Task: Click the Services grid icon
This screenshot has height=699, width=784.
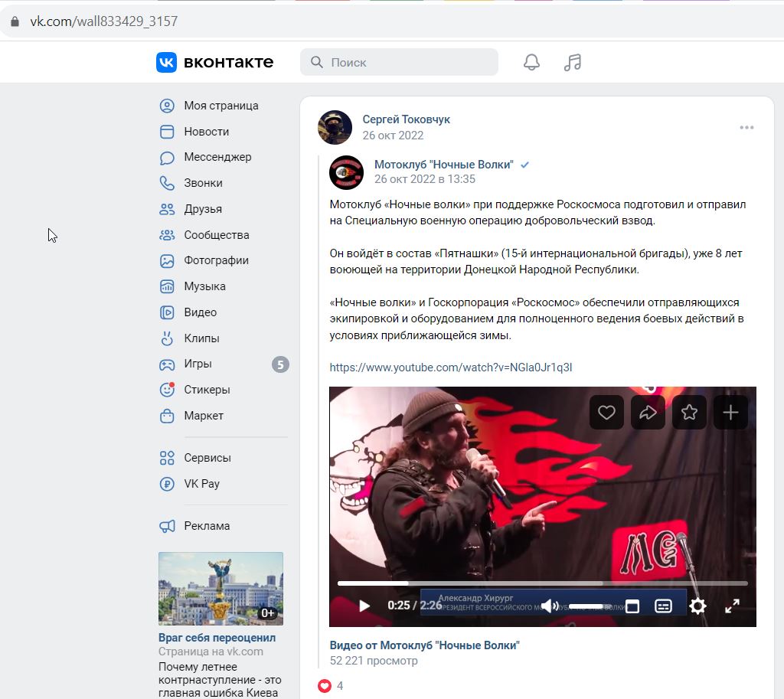Action: (166, 458)
